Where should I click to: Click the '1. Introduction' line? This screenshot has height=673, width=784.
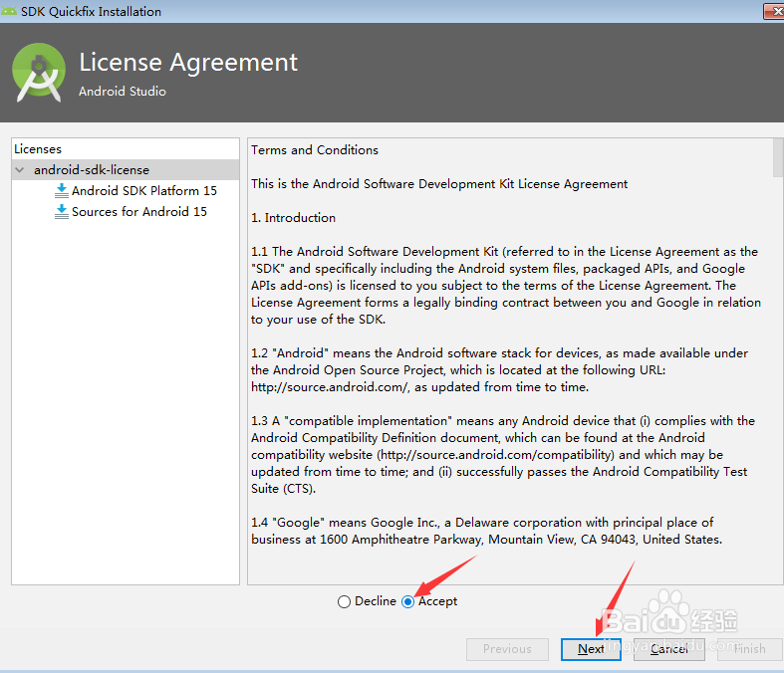tap(293, 218)
